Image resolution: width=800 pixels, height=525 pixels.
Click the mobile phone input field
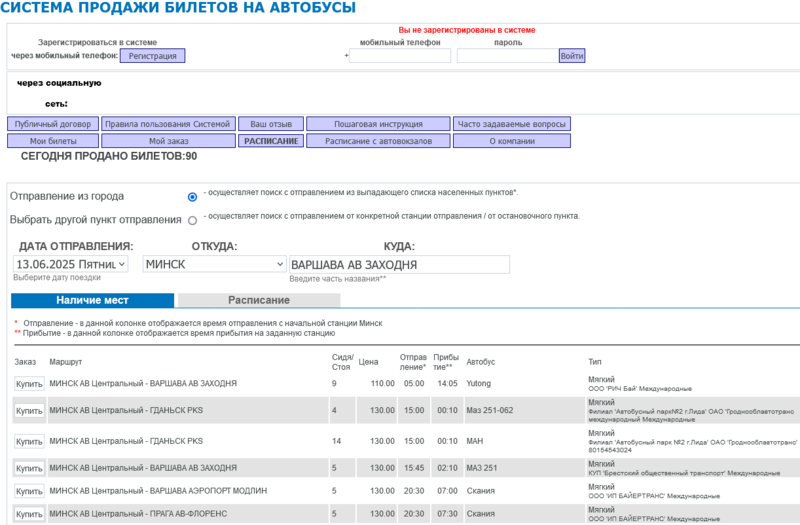click(399, 56)
